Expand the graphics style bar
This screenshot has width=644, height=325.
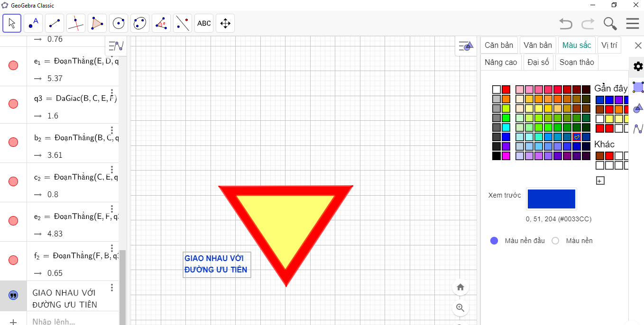click(x=466, y=46)
